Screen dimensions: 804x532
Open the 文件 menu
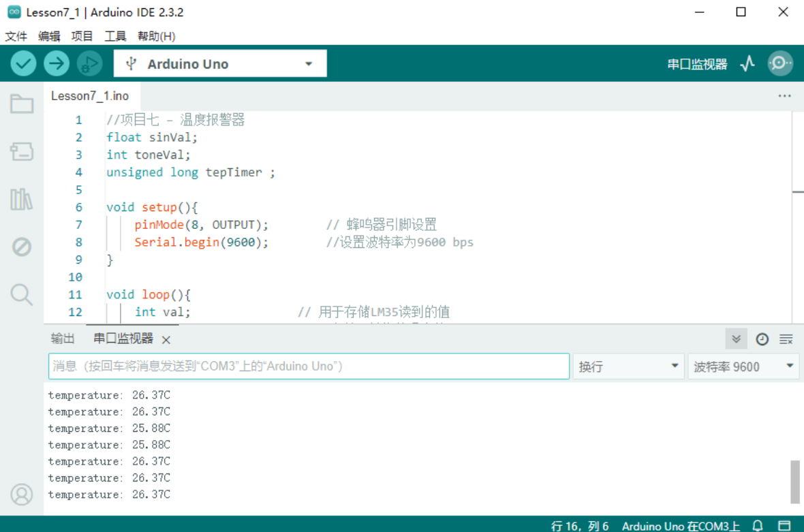pos(16,36)
